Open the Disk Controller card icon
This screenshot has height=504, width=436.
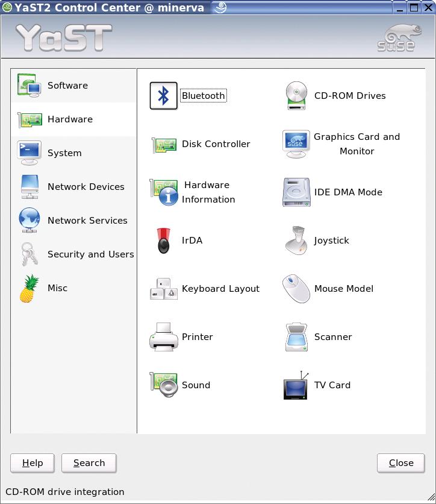[x=164, y=145]
